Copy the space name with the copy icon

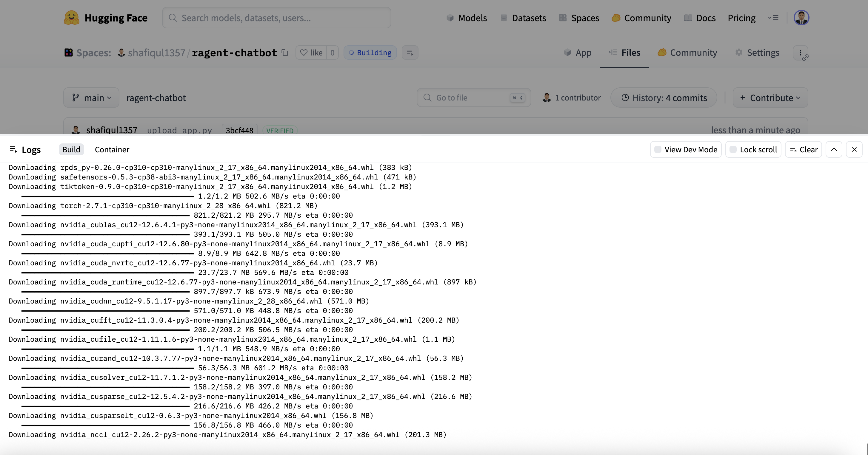click(x=285, y=52)
